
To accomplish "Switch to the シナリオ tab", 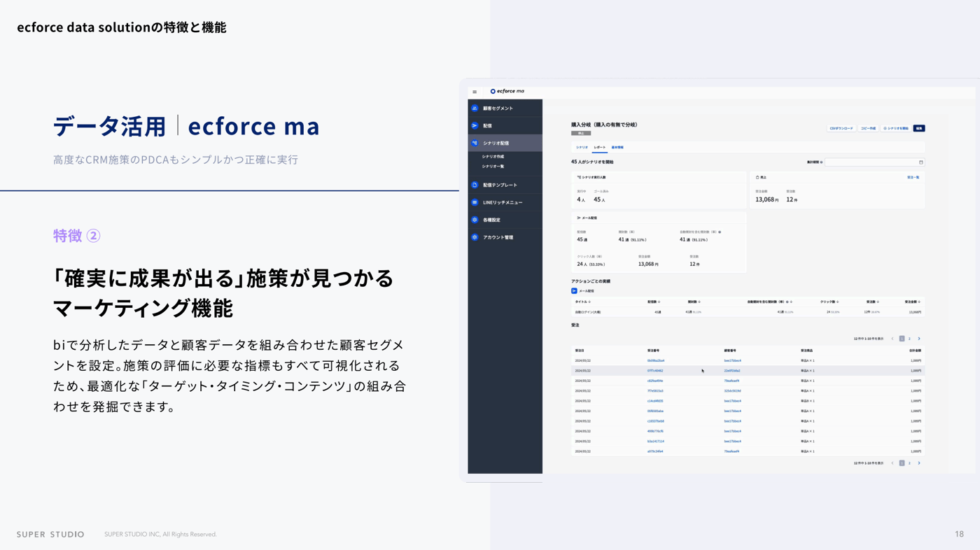I will click(582, 148).
